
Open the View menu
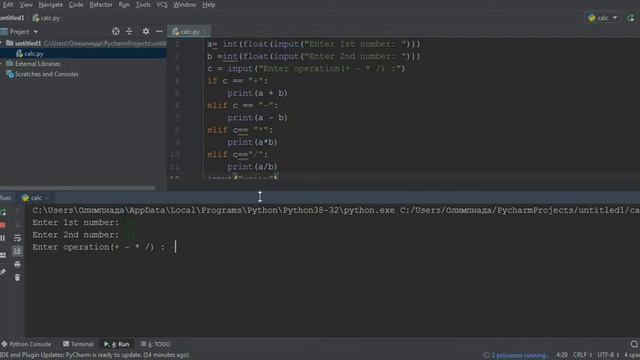[x=26, y=5]
